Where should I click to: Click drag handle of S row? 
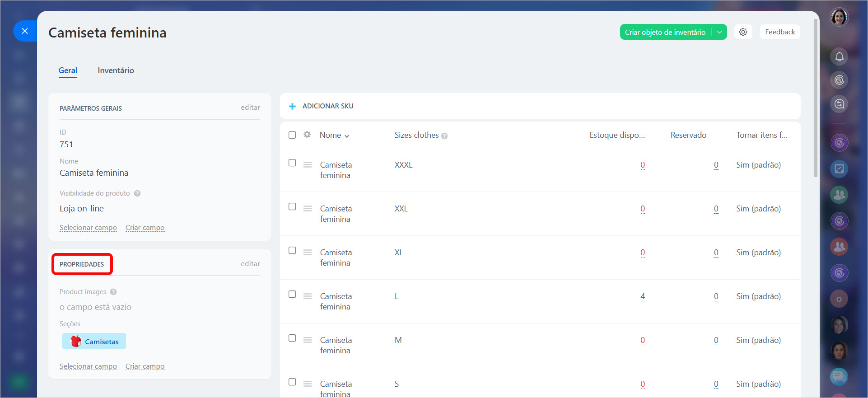(308, 384)
